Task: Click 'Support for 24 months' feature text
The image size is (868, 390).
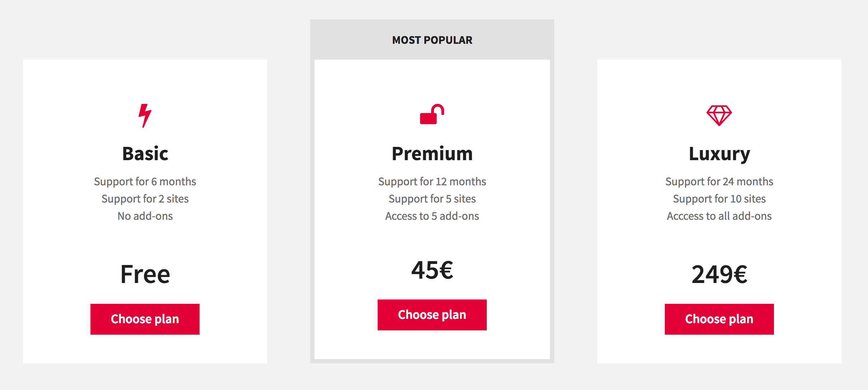Action: point(719,181)
